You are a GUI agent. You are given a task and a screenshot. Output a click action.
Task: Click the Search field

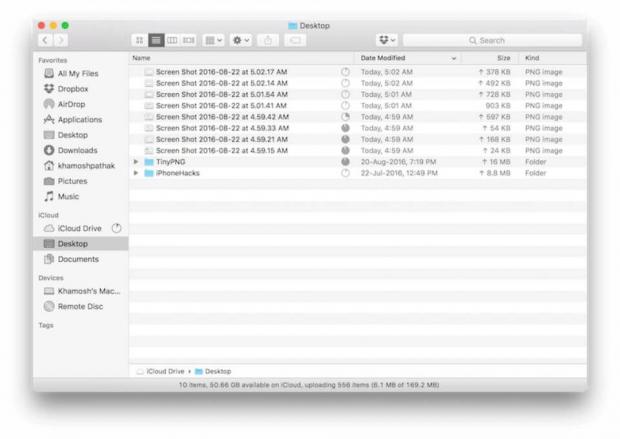click(492, 40)
